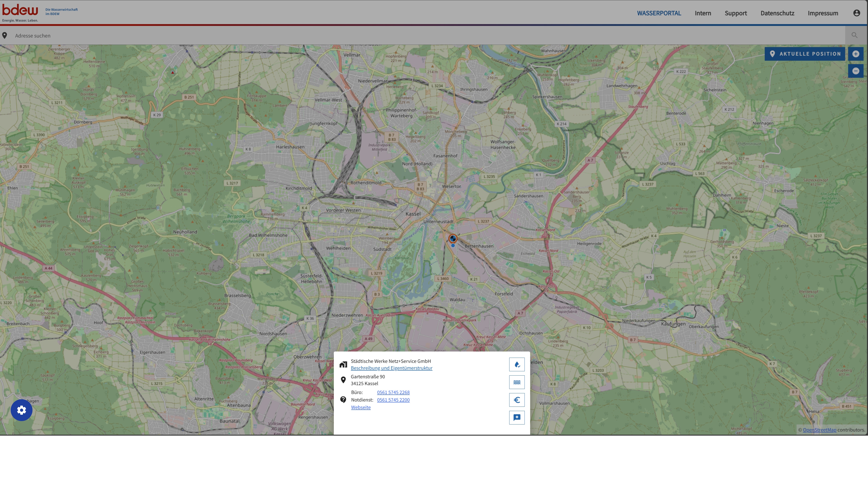The height and width of the screenshot is (487, 868).
Task: Open the feedback comment-plus button
Action: (x=516, y=417)
